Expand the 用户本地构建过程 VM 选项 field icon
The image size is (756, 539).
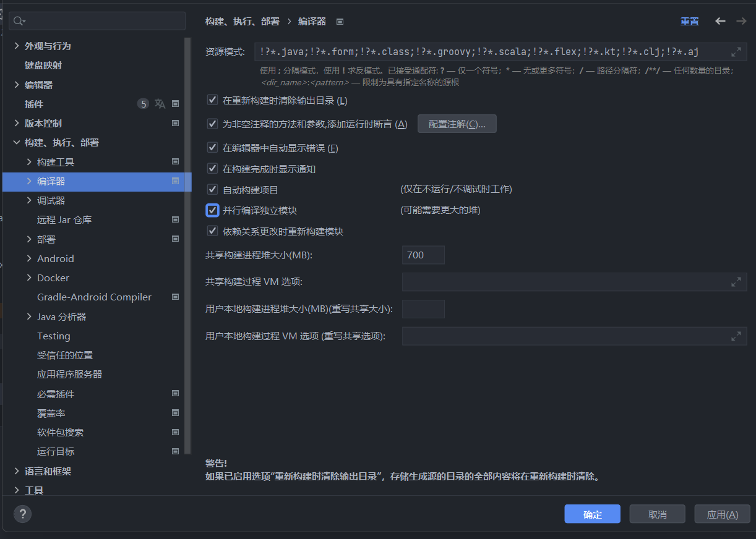click(736, 336)
